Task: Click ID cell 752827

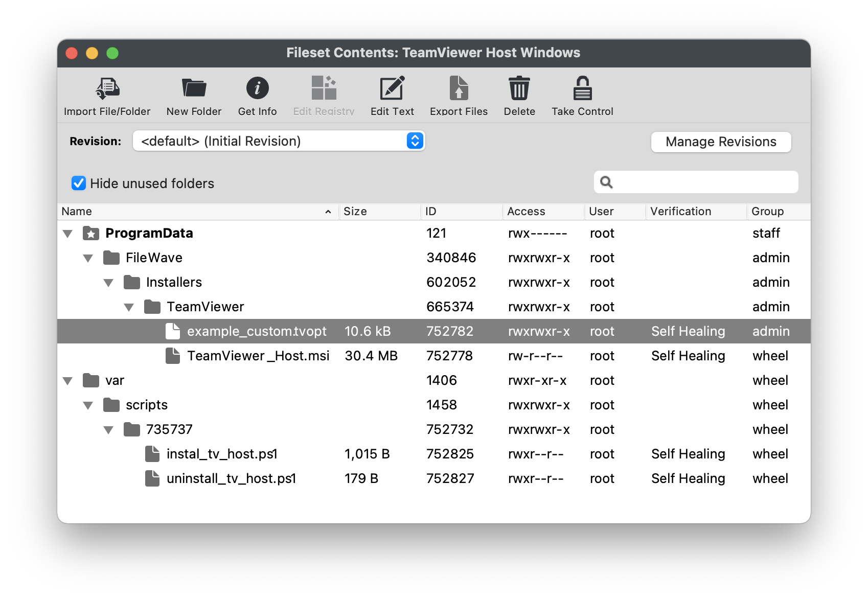Action: pos(450,478)
